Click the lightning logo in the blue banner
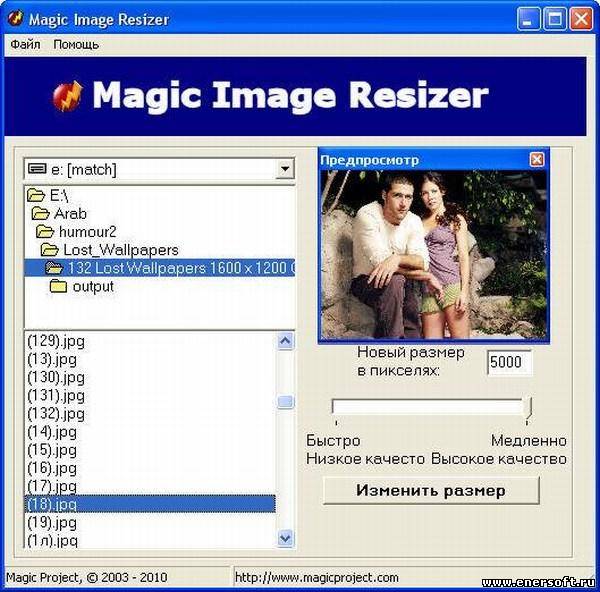600x592 pixels. 67,96
